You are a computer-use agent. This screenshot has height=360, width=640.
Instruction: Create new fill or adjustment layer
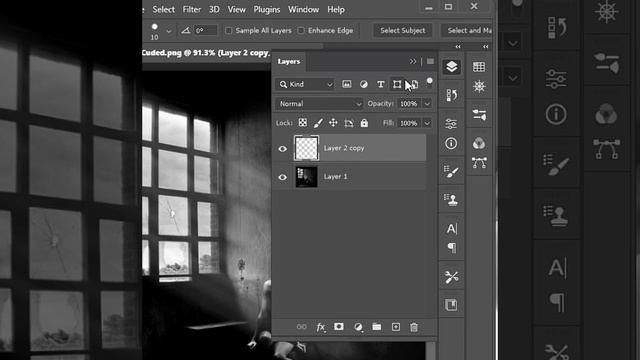358,327
